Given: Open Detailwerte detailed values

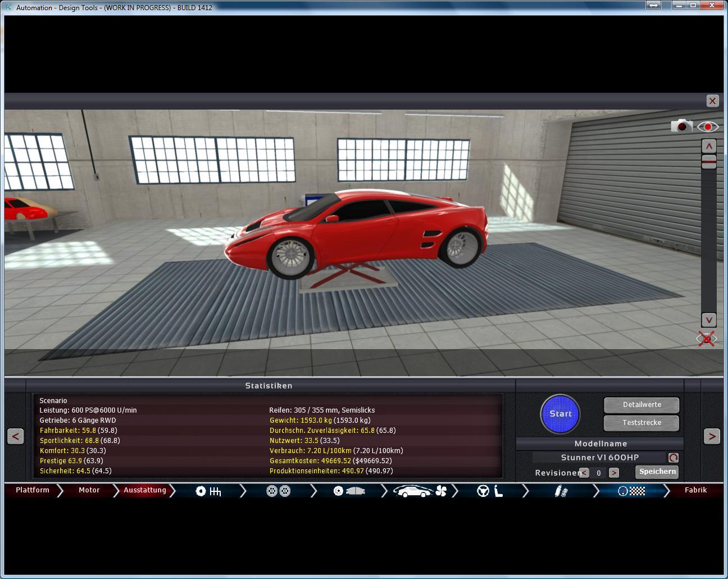Looking at the screenshot, I should (641, 405).
